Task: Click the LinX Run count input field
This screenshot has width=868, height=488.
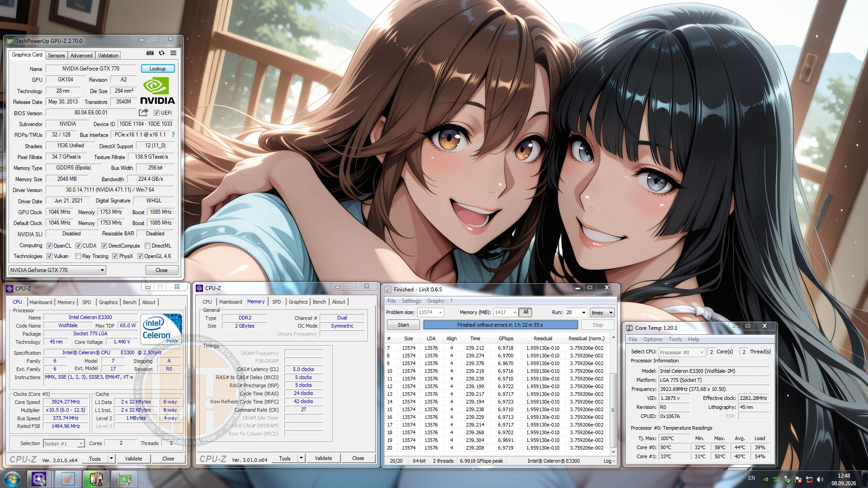Action: pyautogui.click(x=572, y=313)
